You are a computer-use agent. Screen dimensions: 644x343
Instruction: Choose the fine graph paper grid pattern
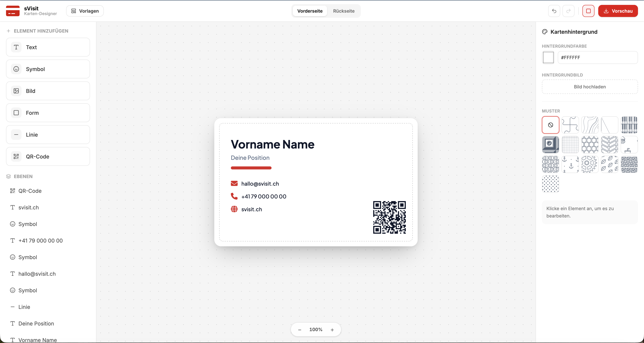pyautogui.click(x=570, y=145)
